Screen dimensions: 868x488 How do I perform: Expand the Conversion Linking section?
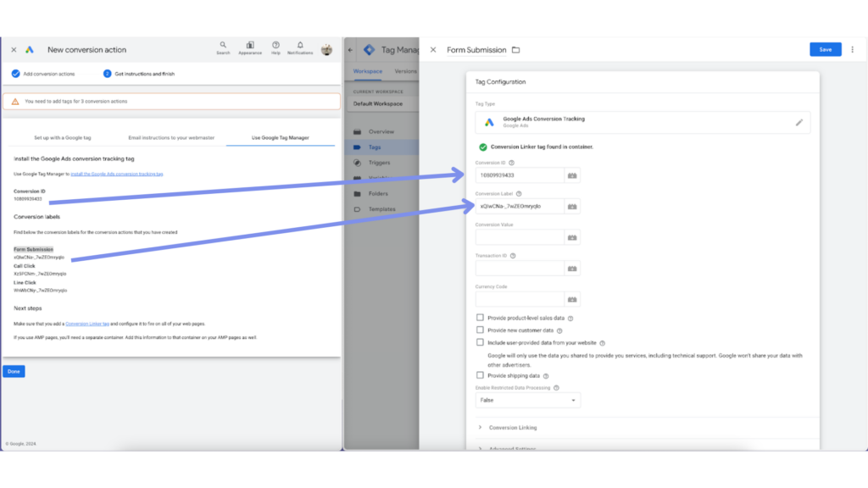click(x=508, y=428)
